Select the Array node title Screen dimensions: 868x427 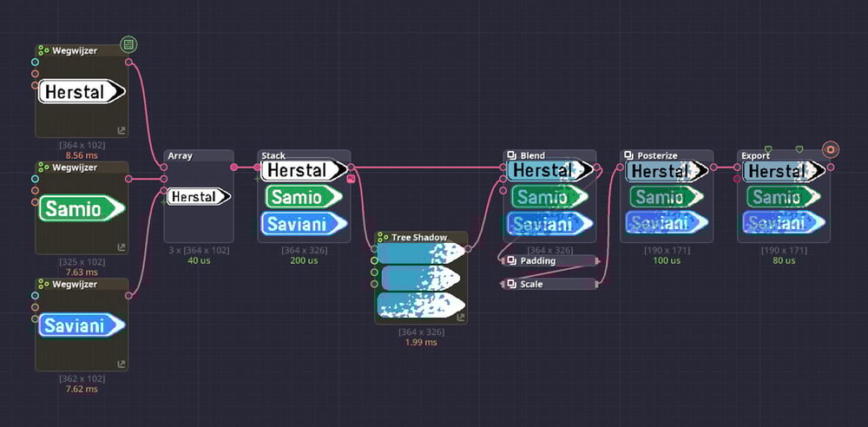tap(180, 155)
